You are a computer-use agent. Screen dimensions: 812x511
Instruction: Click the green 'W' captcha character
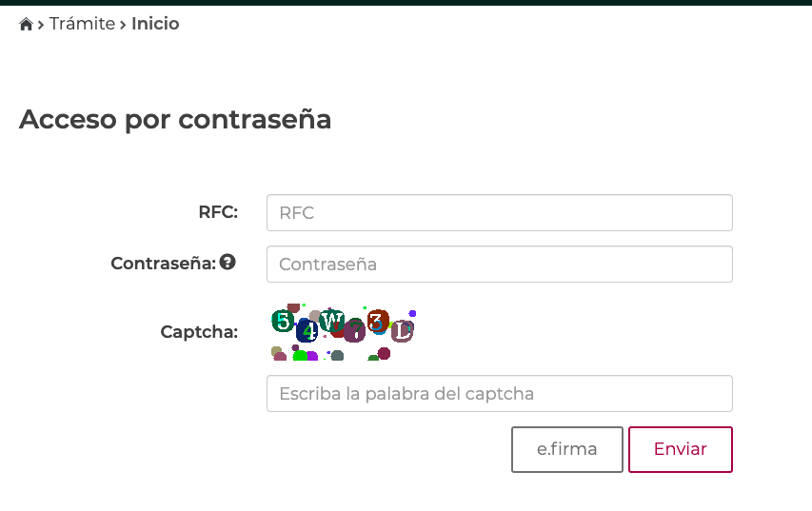click(332, 321)
